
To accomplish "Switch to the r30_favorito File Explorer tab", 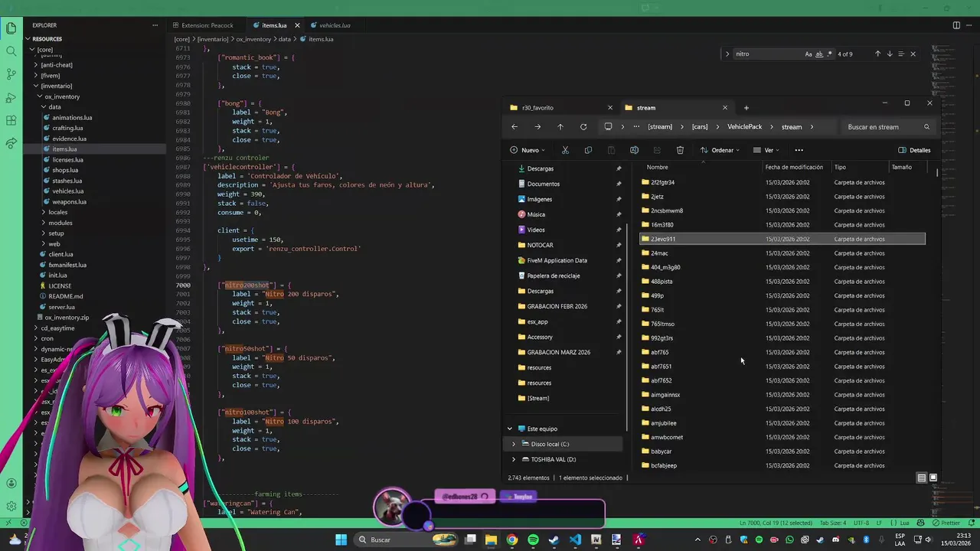I will point(537,108).
